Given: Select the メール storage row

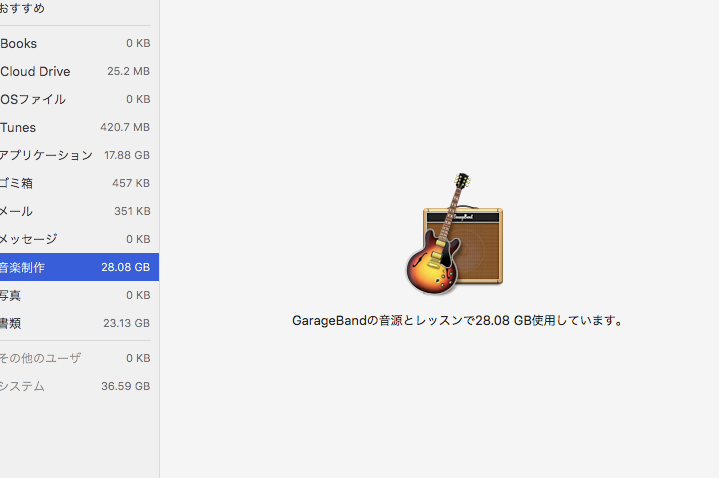Looking at the screenshot, I should pos(79,211).
